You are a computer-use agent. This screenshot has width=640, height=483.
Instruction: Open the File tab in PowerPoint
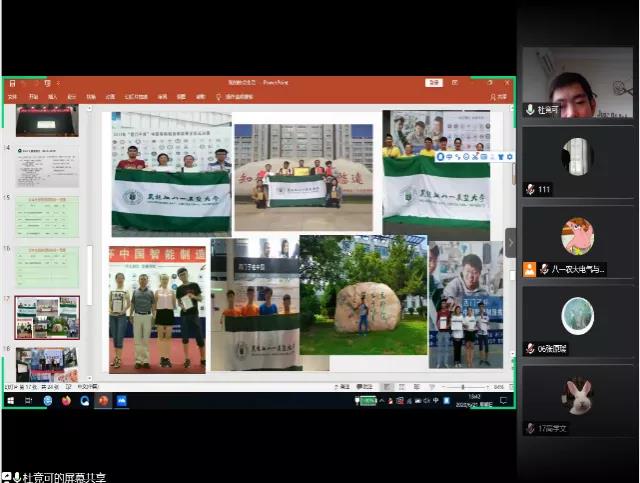pos(12,97)
